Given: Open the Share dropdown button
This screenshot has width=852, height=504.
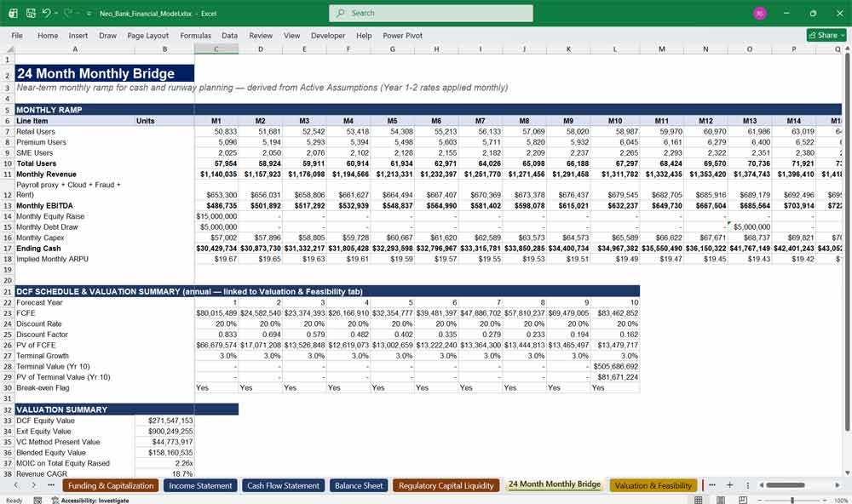Looking at the screenshot, I should pyautogui.click(x=826, y=35).
